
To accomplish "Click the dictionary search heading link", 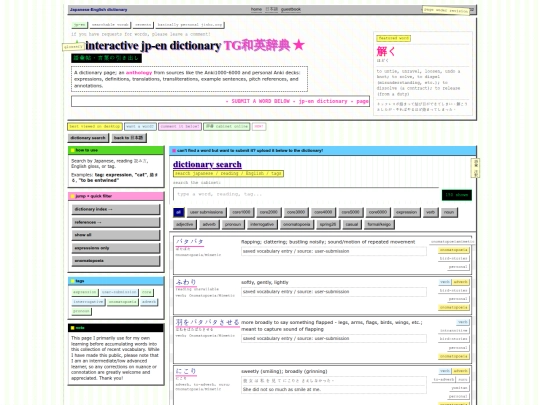I will [x=207, y=164].
